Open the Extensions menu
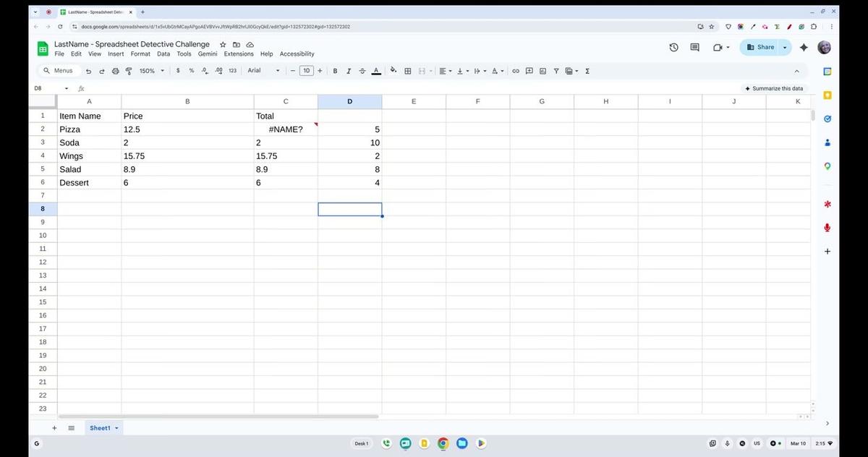The image size is (868, 457). pyautogui.click(x=239, y=54)
